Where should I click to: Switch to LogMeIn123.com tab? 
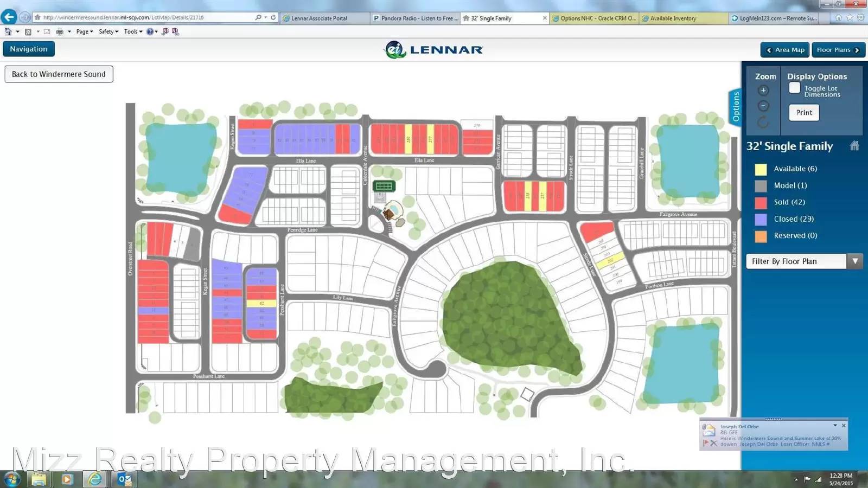click(x=774, y=18)
